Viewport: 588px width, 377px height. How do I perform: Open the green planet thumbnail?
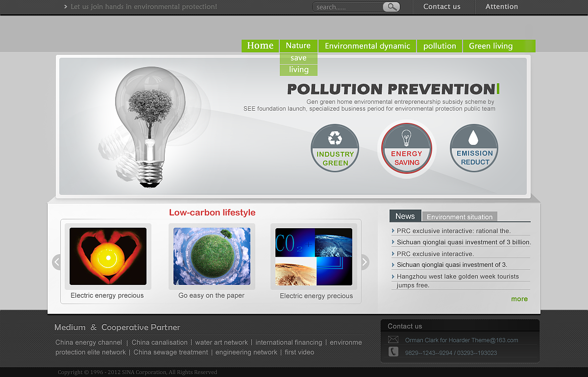[212, 256]
